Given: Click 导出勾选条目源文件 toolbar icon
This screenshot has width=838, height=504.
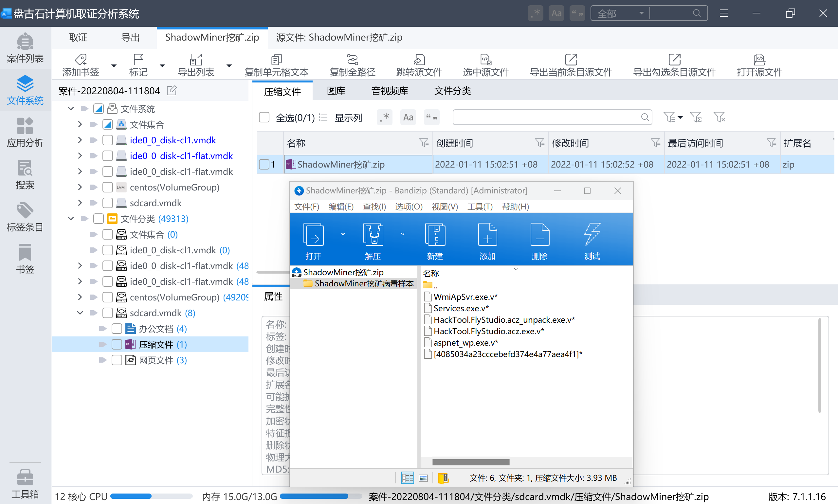Looking at the screenshot, I should 674,60.
